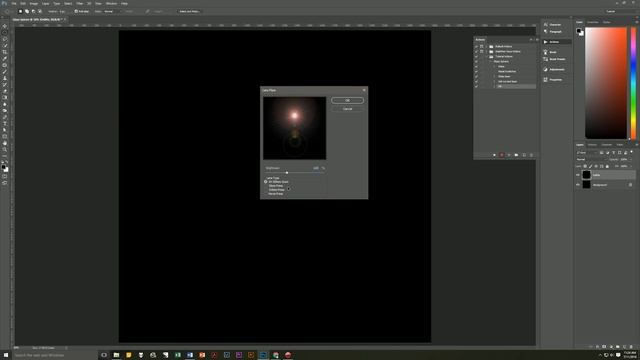Click the flare preview in Lens Flare dialog

click(294, 128)
